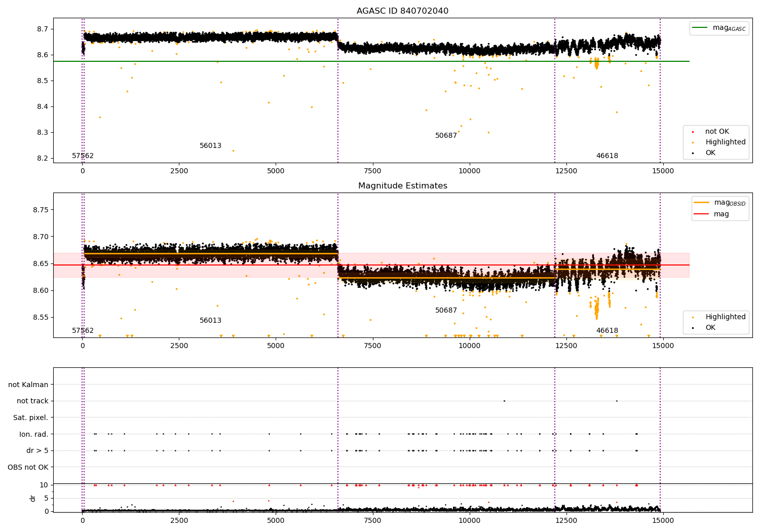Click the 'Magnitude Estimates' plot title
The width and height of the screenshot is (760, 532).
pyautogui.click(x=402, y=186)
